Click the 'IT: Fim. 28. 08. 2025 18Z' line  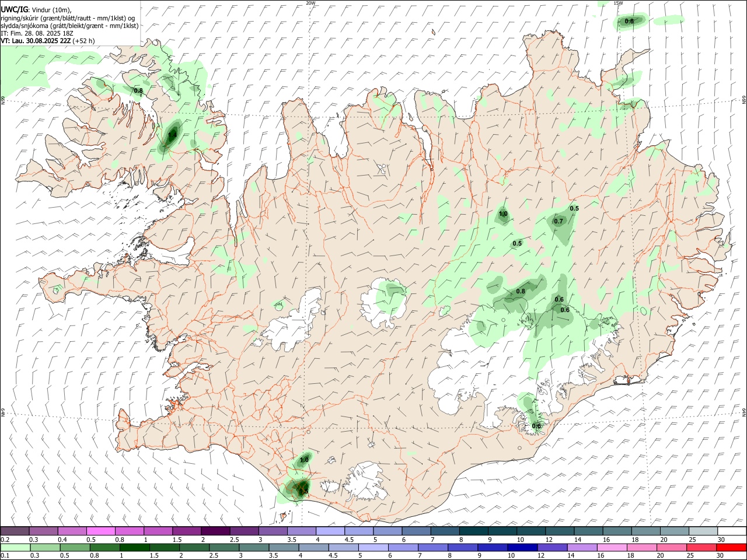point(37,34)
